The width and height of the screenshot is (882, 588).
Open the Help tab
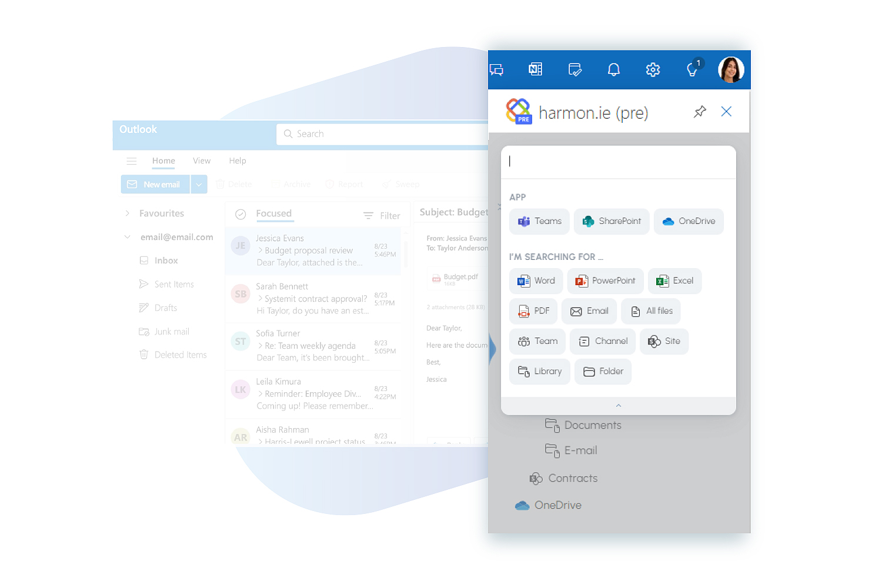[x=238, y=161]
